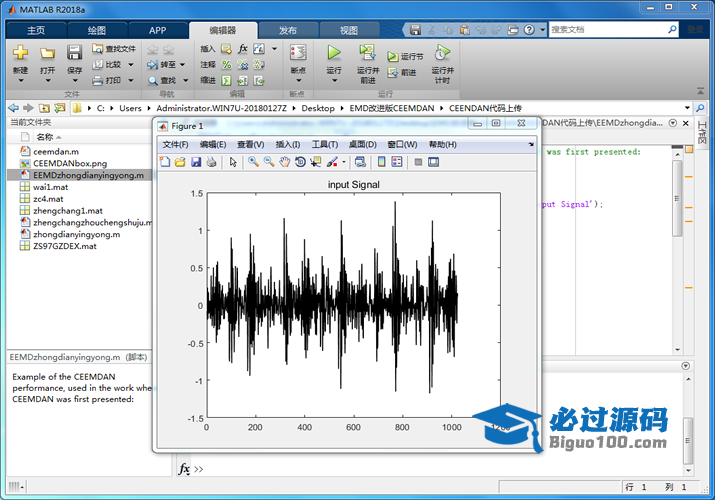Viewport: 715px width, 500px height.
Task: Click the insert colorbar icon in Figure 1
Action: [x=382, y=162]
